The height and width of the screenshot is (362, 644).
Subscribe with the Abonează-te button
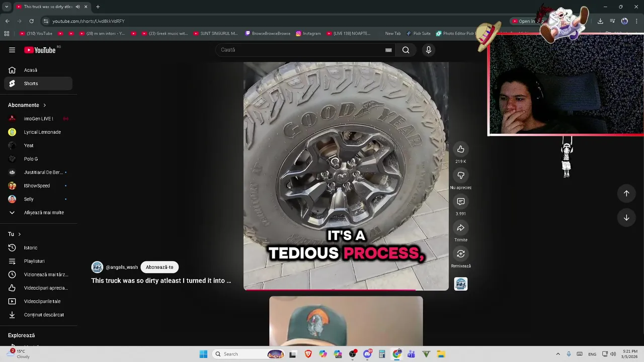pyautogui.click(x=159, y=267)
